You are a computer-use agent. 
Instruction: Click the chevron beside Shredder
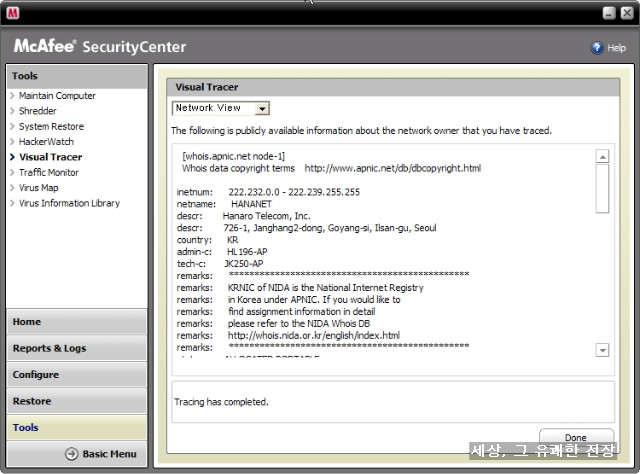pos(12,111)
